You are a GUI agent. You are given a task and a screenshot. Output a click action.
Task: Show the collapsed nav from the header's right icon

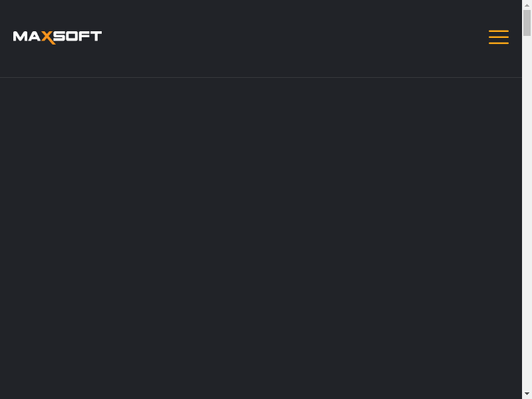click(x=499, y=37)
